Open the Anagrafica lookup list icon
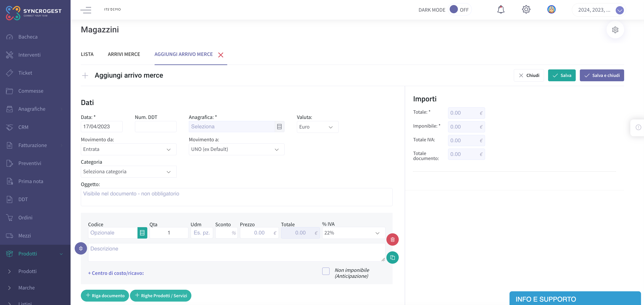 (x=279, y=126)
